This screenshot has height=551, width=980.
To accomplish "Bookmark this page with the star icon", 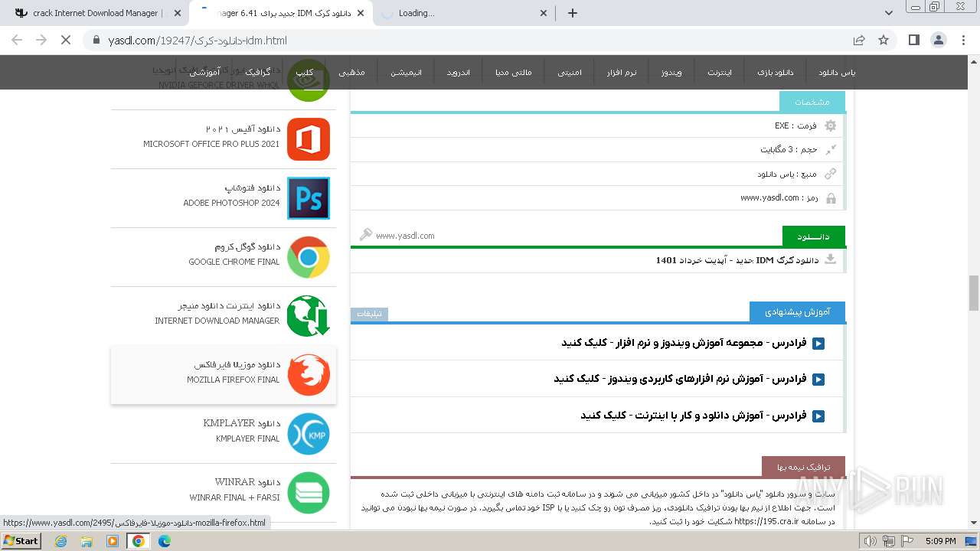I will pos(884,40).
